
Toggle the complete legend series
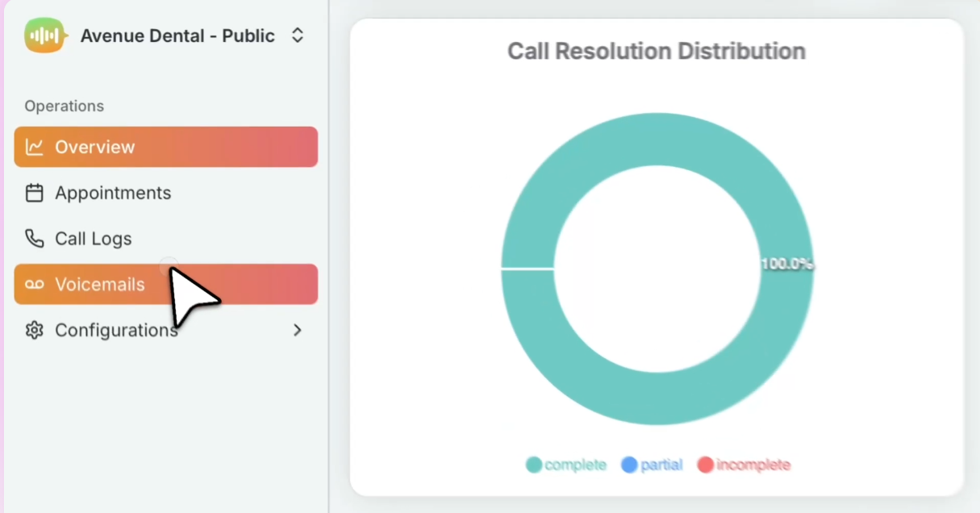click(x=575, y=465)
